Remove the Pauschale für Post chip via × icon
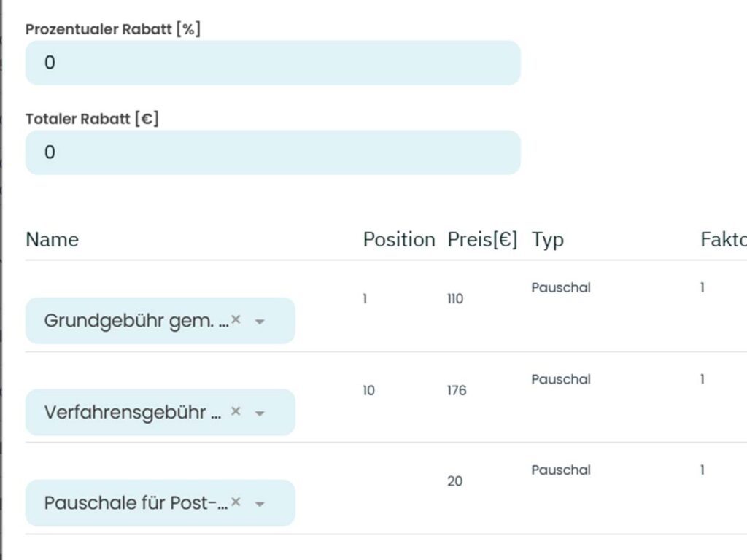The width and height of the screenshot is (747, 560). [x=235, y=502]
